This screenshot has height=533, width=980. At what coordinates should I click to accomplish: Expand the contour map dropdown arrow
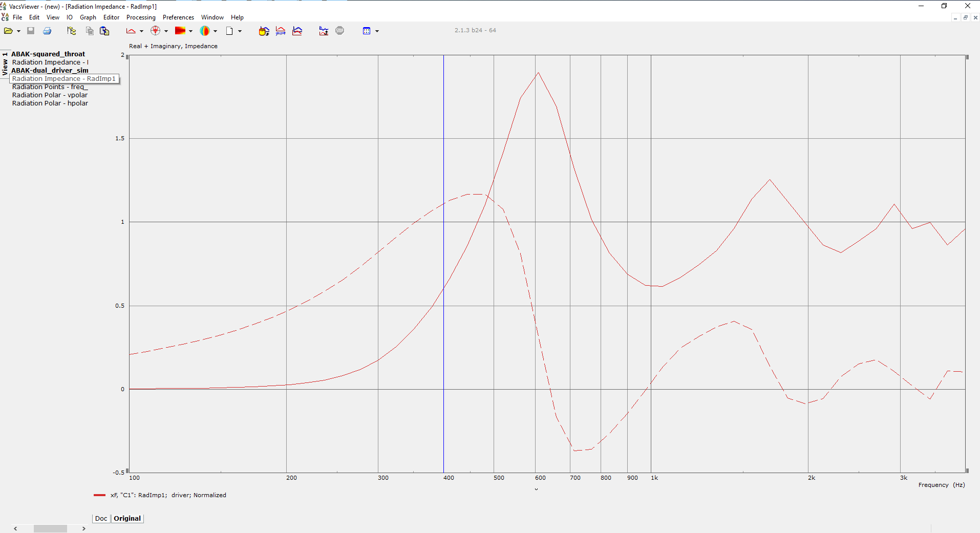tap(190, 31)
